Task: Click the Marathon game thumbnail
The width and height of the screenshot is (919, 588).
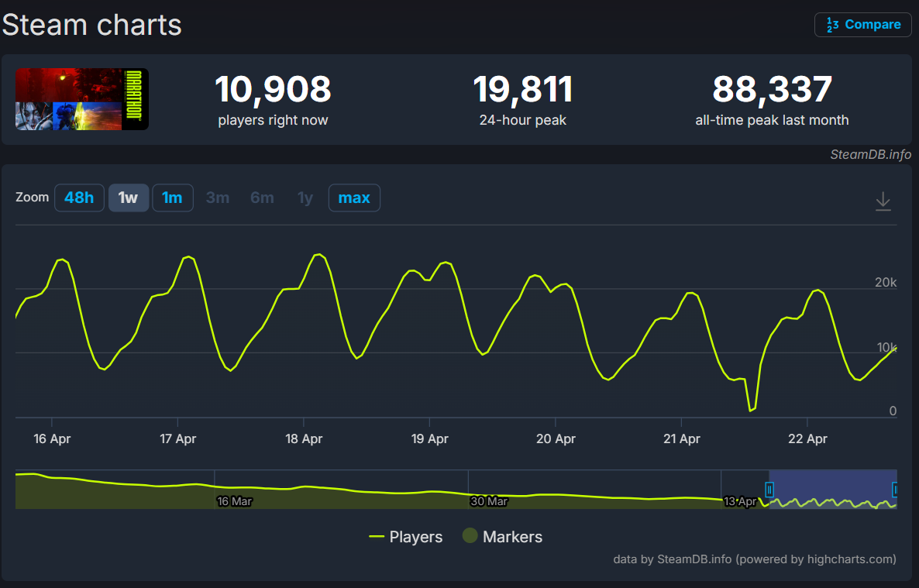Action: (x=81, y=99)
